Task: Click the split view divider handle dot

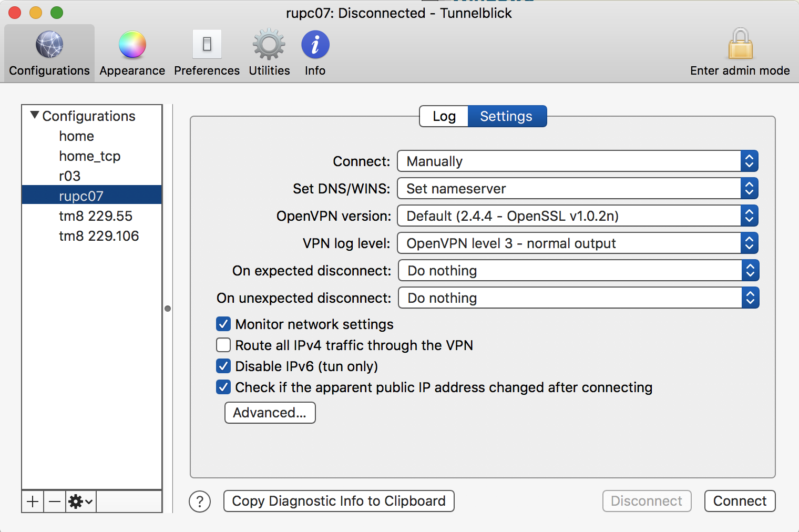Action: tap(168, 309)
